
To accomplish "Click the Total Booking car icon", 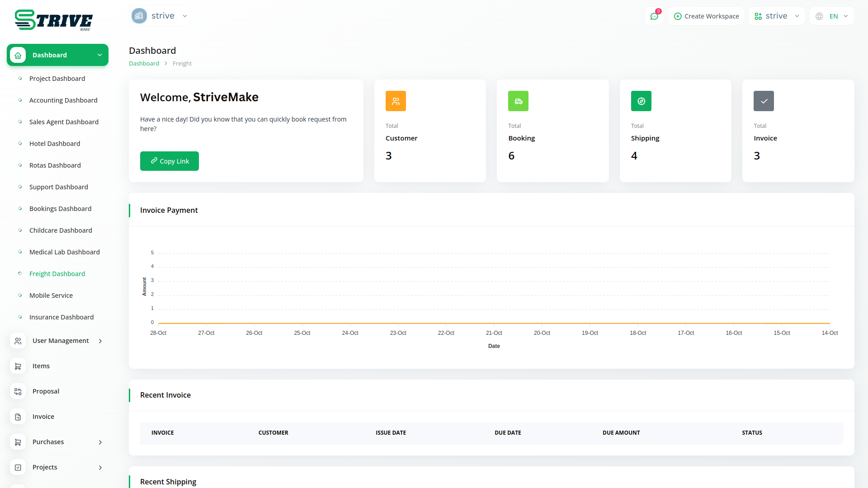I will [x=518, y=101].
